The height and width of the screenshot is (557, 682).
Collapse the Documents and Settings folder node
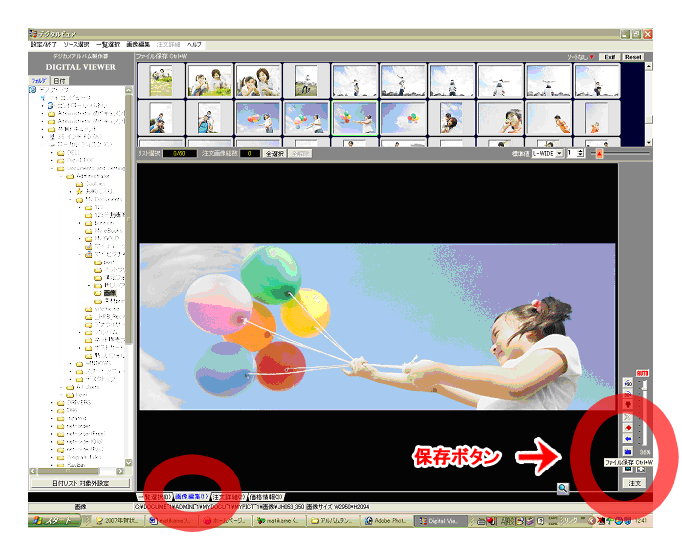(52, 168)
